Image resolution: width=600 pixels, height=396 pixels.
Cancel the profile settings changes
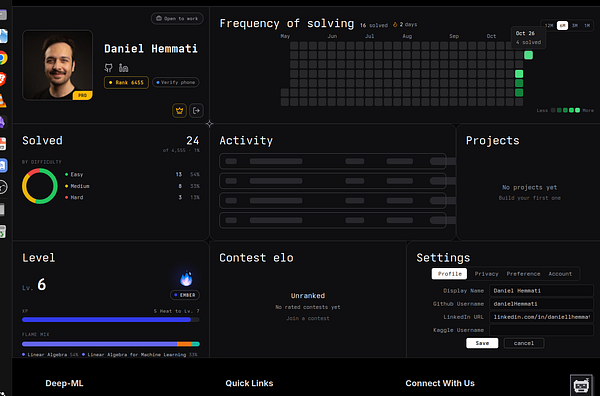click(524, 343)
